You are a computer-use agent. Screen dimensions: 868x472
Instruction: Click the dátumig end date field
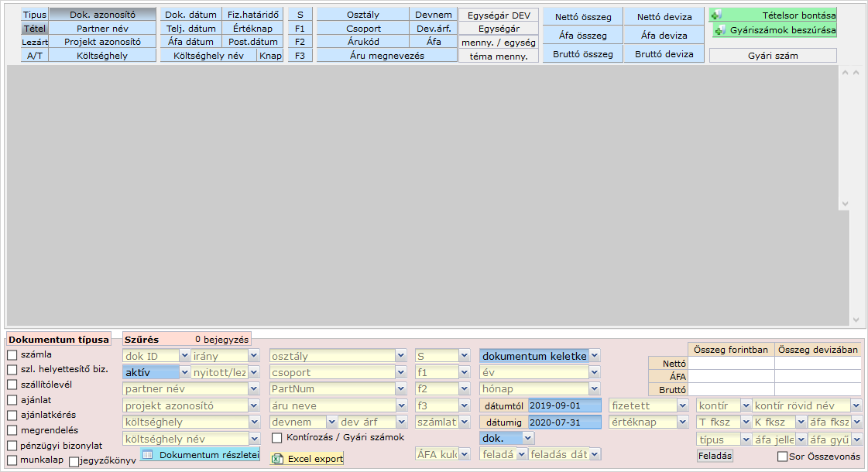tap(564, 422)
